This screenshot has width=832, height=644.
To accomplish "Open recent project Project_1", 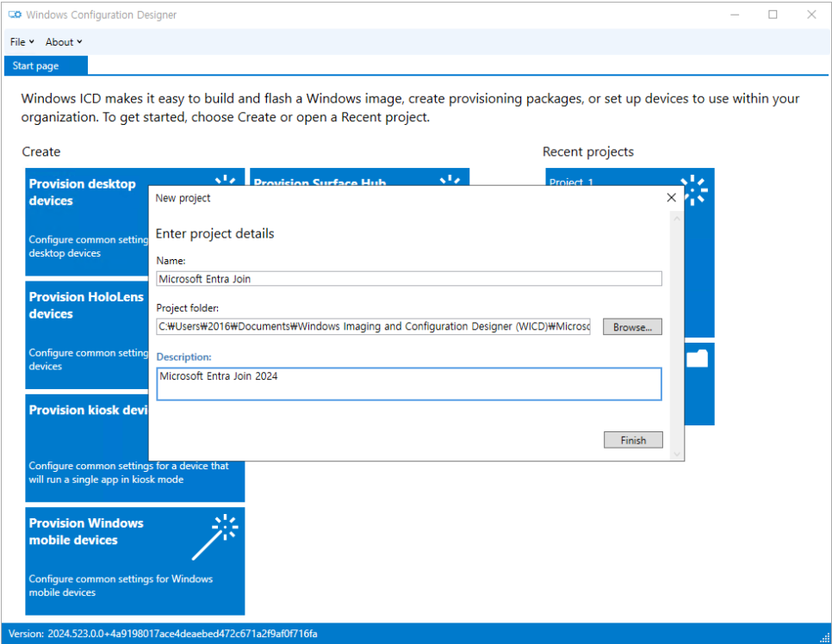I will pyautogui.click(x=699, y=252).
